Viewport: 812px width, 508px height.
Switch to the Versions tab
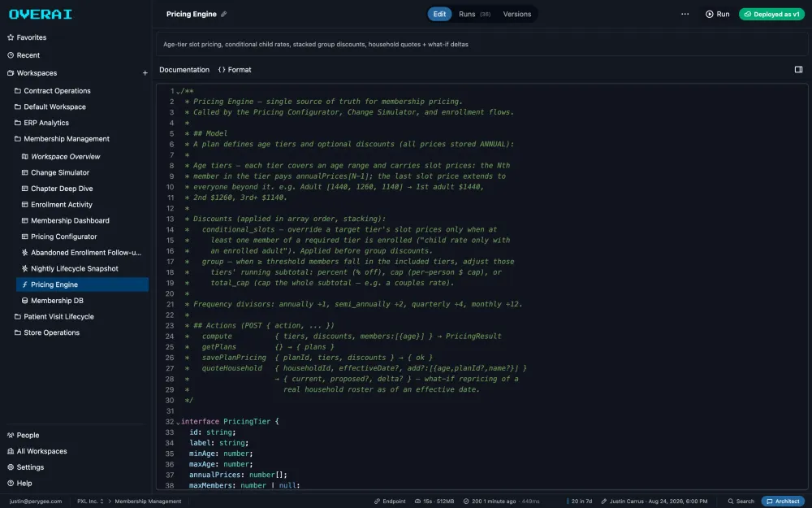(516, 14)
